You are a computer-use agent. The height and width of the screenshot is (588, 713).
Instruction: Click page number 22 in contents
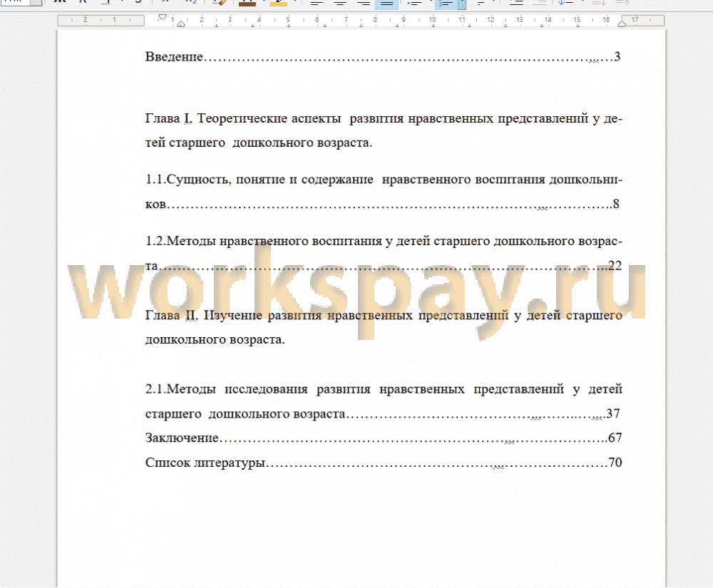coord(615,265)
